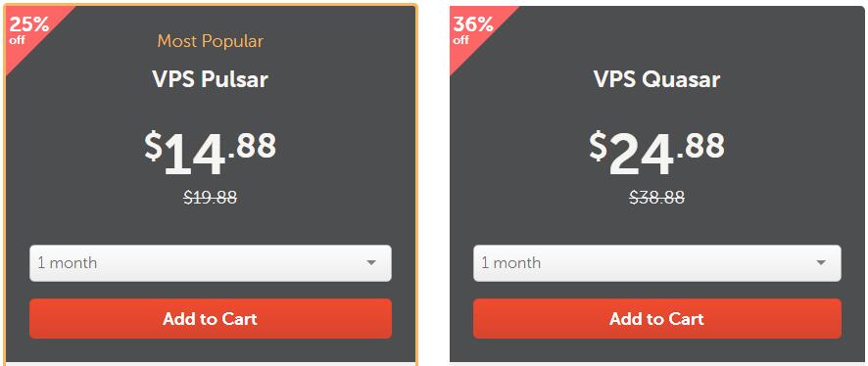Click the 25% off corner ribbon
868x366 pixels.
[x=27, y=30]
